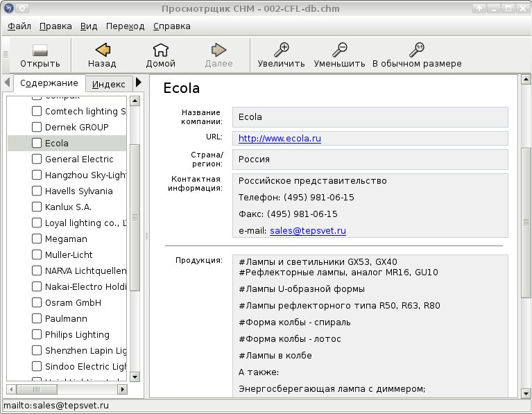Click contents list scroll-down arrow
This screenshot has width=532, height=414.
[135, 377]
